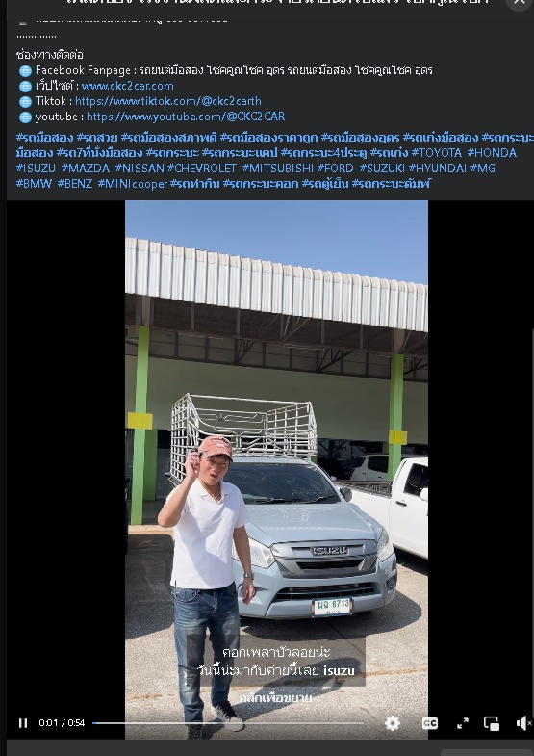Expand video to fullscreen

463,723
